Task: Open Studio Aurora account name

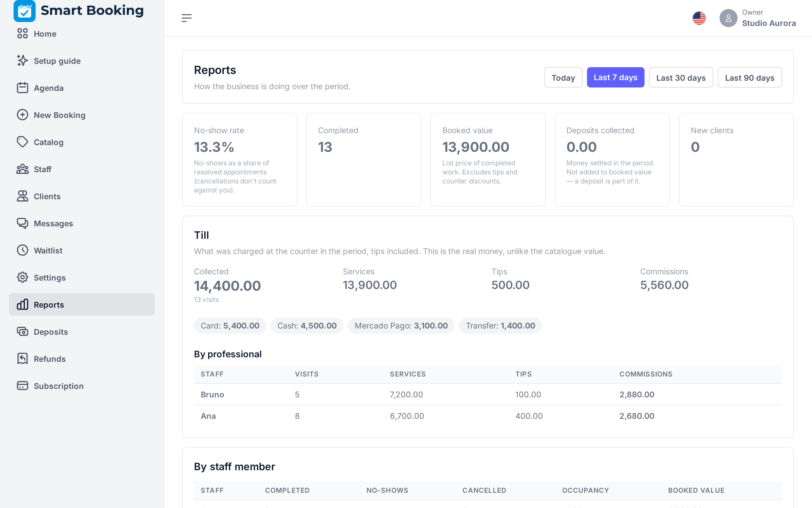Action: (769, 23)
